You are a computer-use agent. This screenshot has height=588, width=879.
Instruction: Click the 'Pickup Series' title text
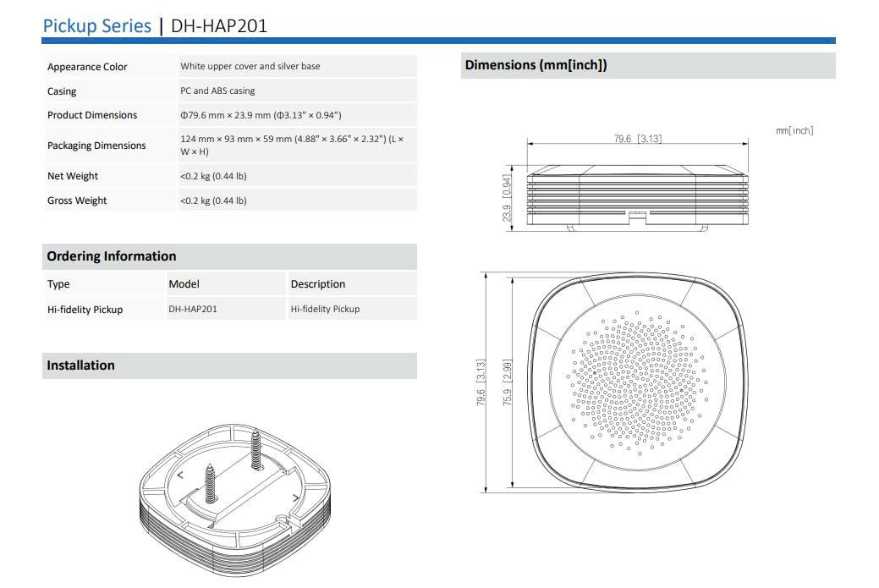point(97,25)
